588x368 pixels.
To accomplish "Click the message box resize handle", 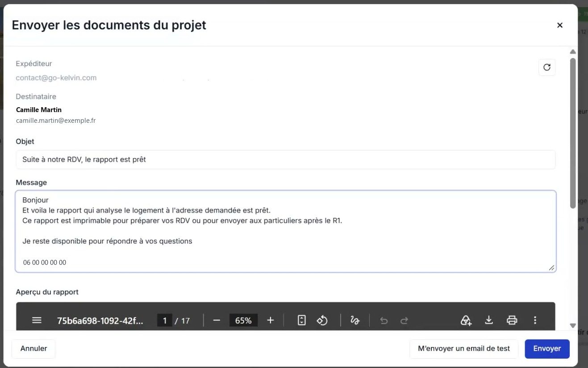I will click(x=551, y=268).
